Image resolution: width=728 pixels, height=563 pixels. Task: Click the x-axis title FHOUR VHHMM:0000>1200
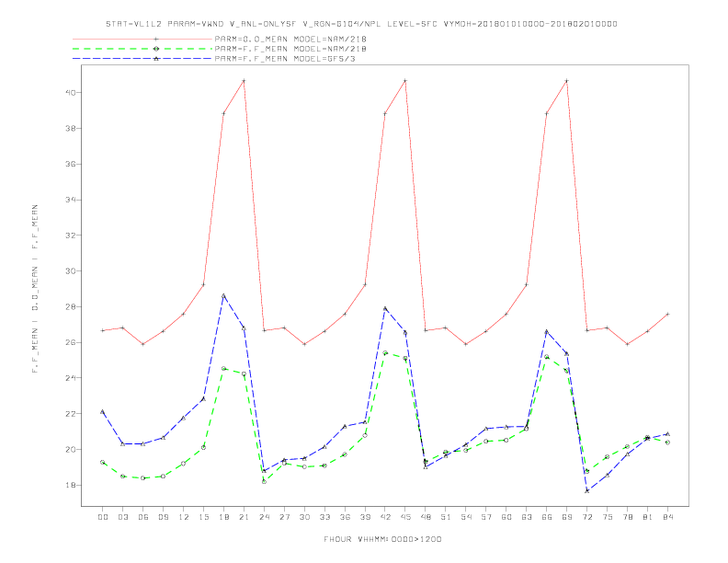pyautogui.click(x=382, y=539)
